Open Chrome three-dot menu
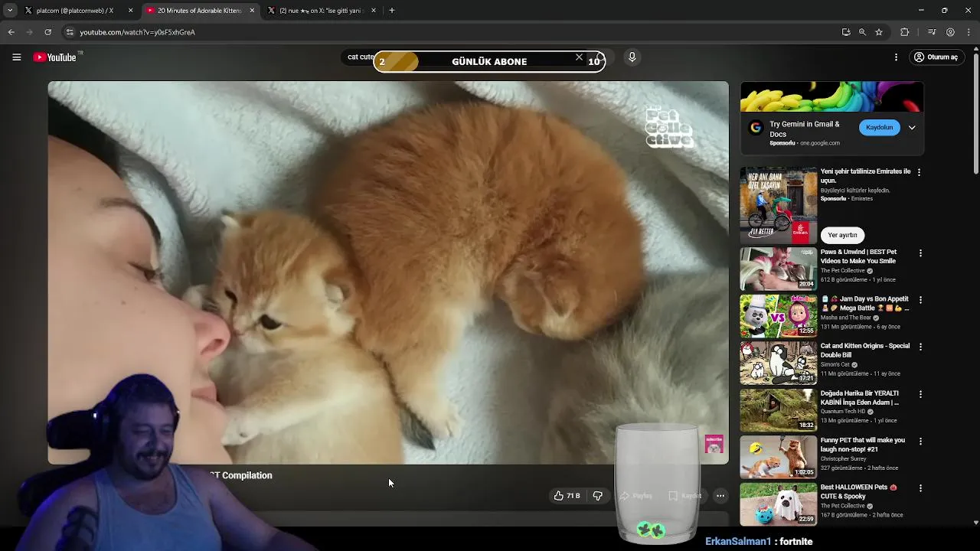This screenshot has height=551, width=980. (x=969, y=32)
